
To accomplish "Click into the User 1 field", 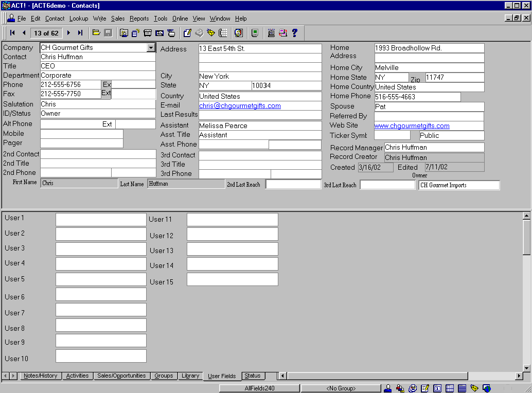I will pyautogui.click(x=101, y=219).
